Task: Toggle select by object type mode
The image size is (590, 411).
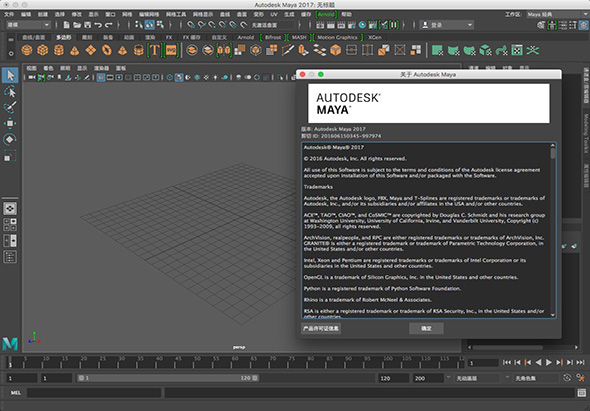Action: pos(149,25)
